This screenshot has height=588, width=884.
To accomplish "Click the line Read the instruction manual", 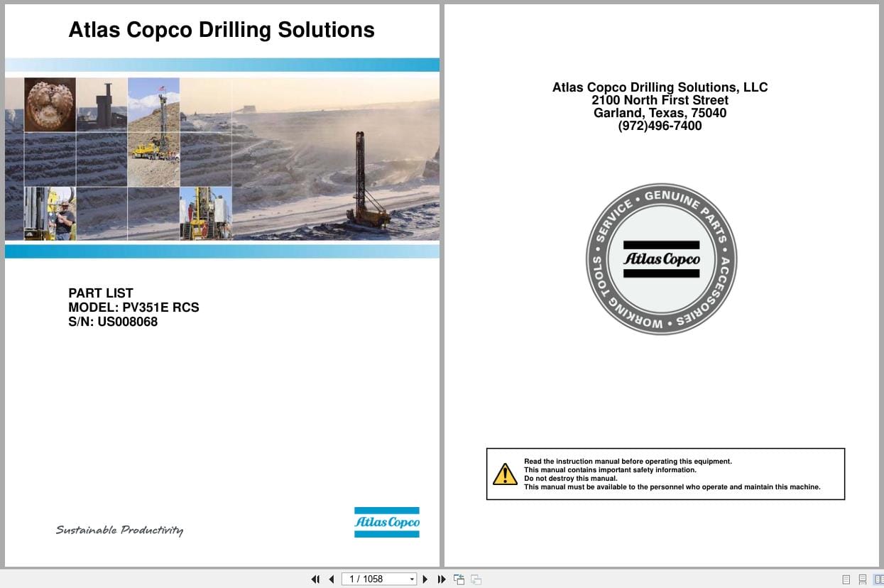I will 628,462.
